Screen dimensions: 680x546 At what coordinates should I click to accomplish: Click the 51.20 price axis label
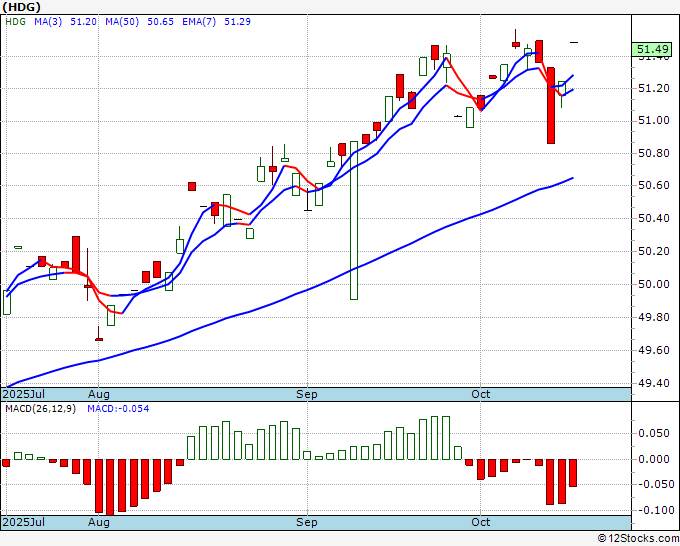tap(654, 88)
